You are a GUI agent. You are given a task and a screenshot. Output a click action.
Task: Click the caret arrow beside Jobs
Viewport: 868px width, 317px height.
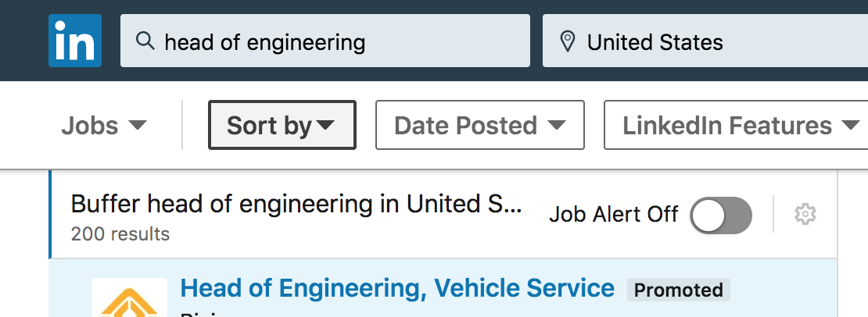click(x=138, y=126)
